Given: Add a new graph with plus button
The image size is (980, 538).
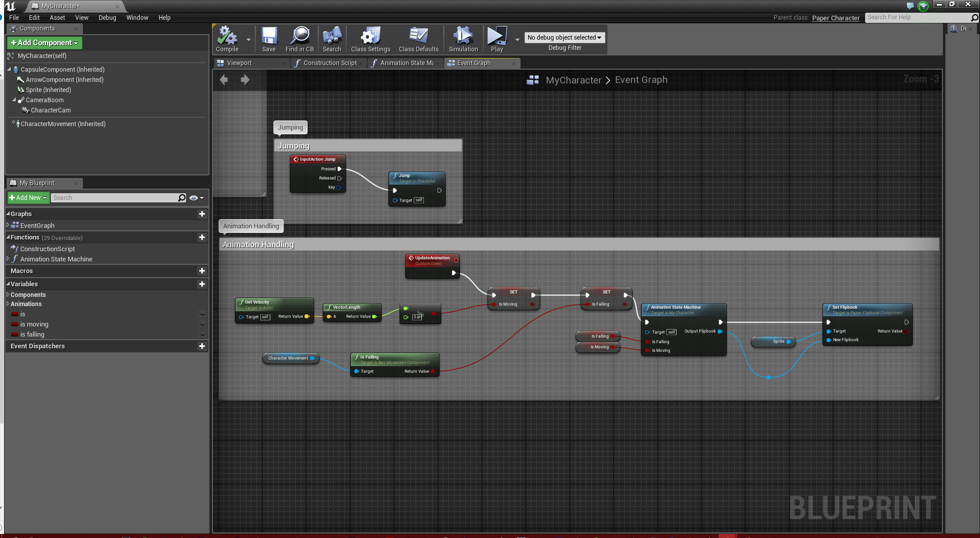Looking at the screenshot, I should [202, 214].
